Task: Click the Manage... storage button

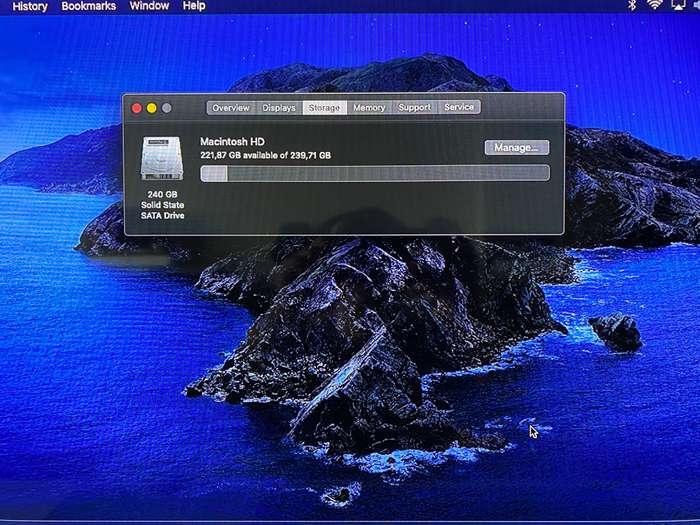Action: coord(517,147)
